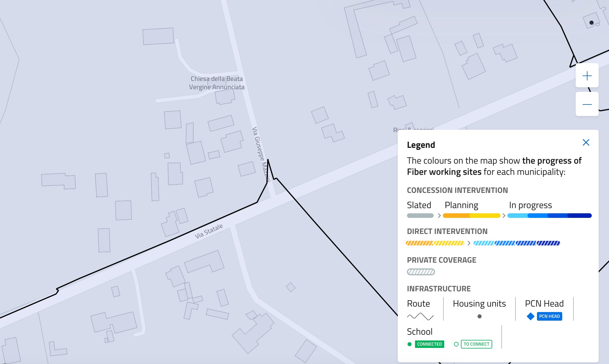Zoom in with the plus button
609x364 pixels.
[587, 76]
